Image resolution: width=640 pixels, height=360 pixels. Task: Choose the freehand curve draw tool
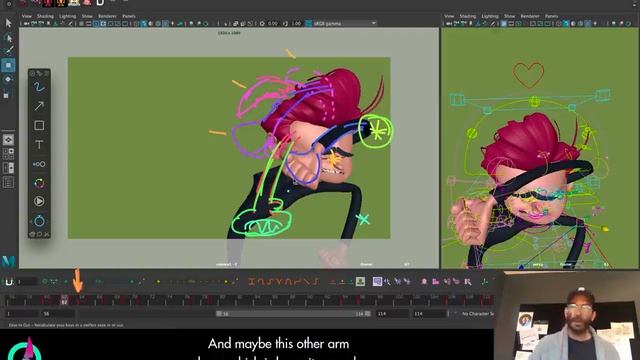pyautogui.click(x=39, y=87)
